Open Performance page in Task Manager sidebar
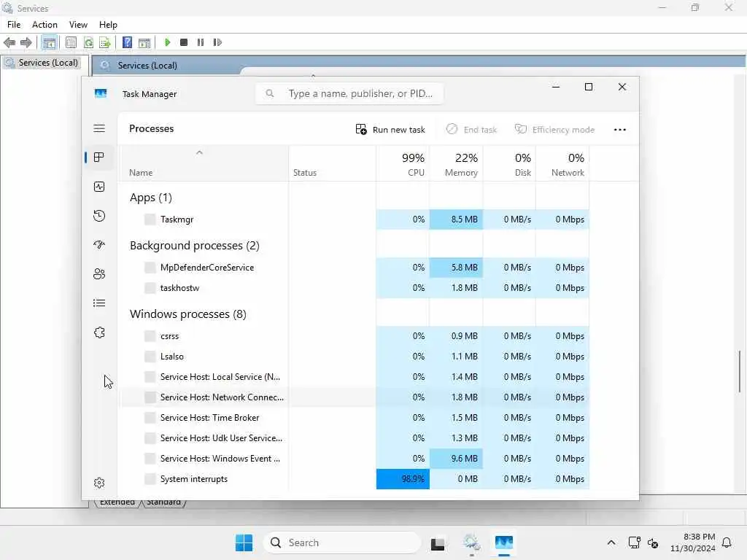This screenshot has height=560, width=747. [99, 187]
